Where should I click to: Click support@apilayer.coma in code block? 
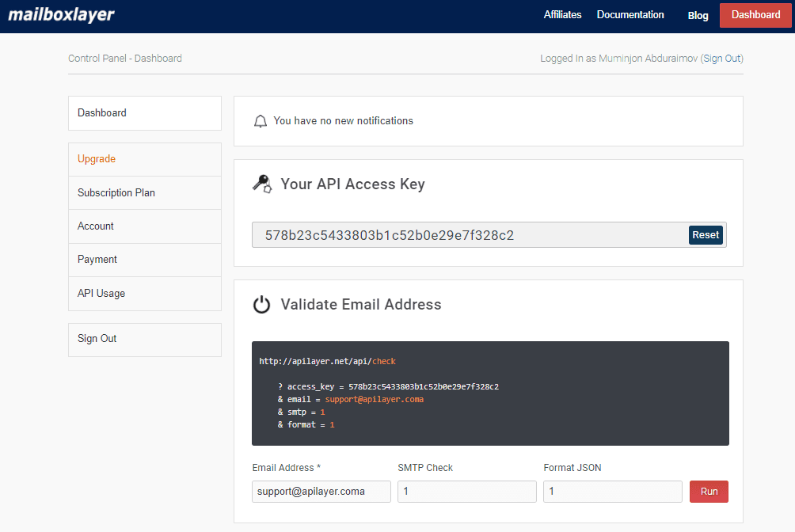375,399
